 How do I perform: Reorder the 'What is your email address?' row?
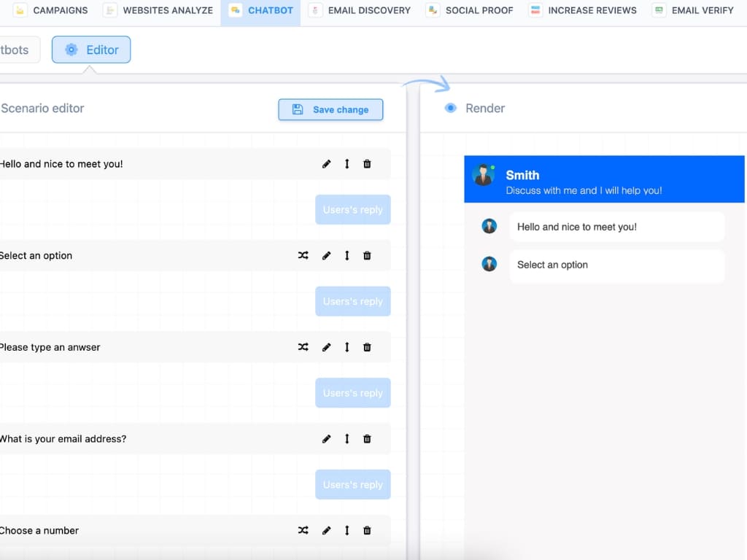[x=347, y=438]
